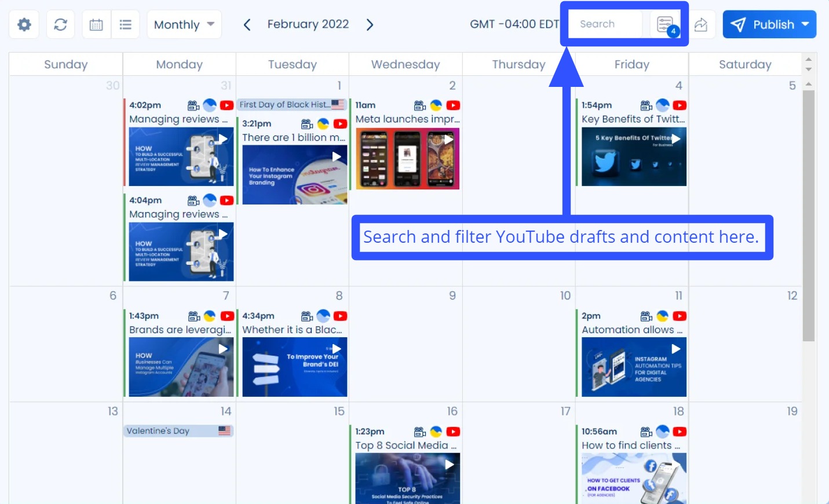This screenshot has height=504, width=829.
Task: Collapse the month navigation with the left chevron
Action: (247, 24)
